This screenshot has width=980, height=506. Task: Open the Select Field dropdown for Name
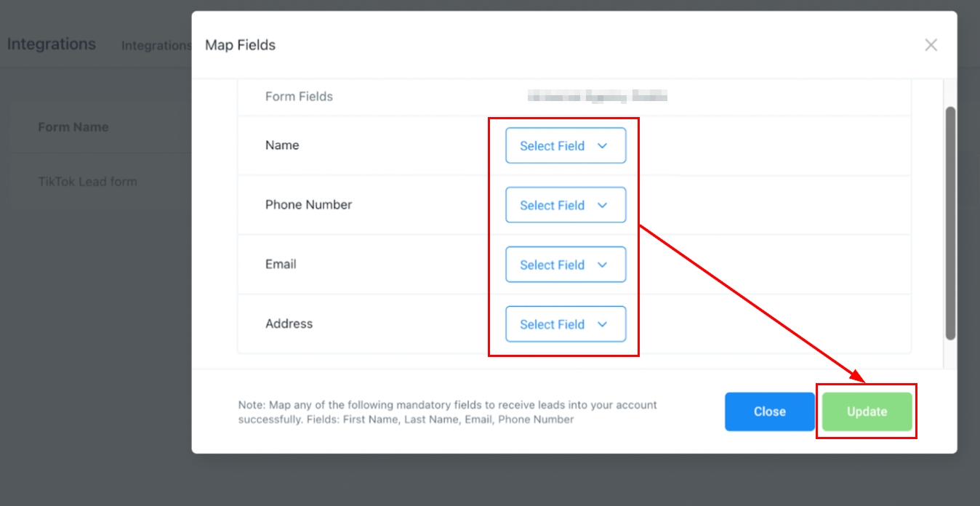coord(566,145)
